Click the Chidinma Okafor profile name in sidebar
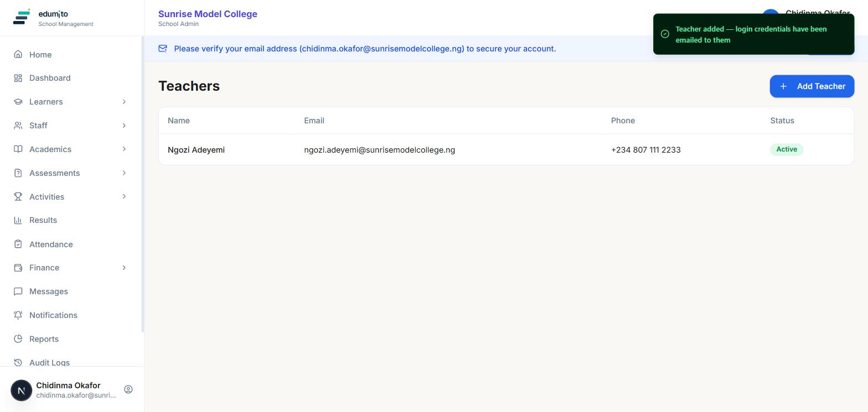Viewport: 868px width, 412px height. tap(68, 385)
